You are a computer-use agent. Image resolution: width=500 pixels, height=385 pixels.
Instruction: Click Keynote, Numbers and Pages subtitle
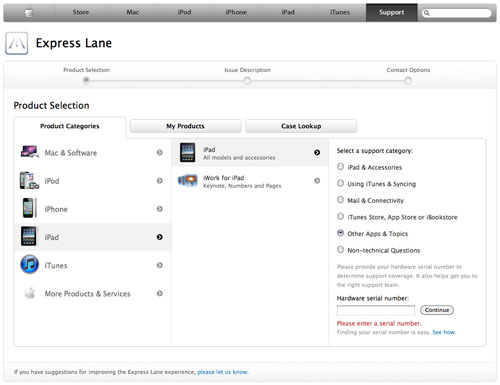click(x=242, y=186)
